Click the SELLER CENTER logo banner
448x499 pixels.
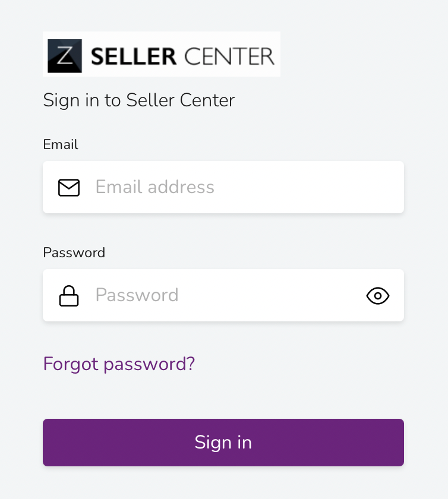162,54
